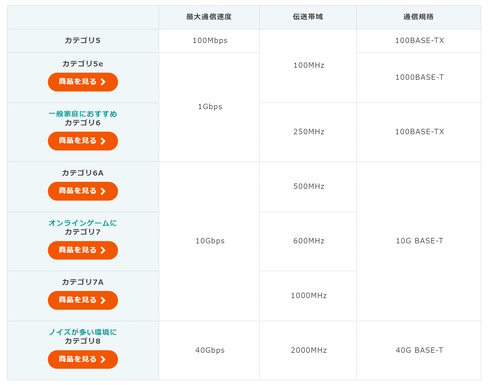Open products button under カテゴリ7A
The image size is (490, 385).
click(83, 300)
